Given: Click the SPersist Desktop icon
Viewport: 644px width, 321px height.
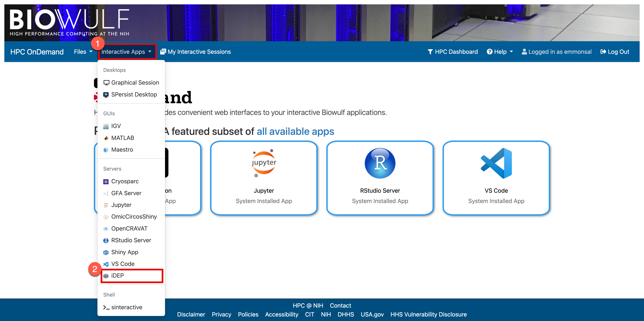Looking at the screenshot, I should (106, 95).
